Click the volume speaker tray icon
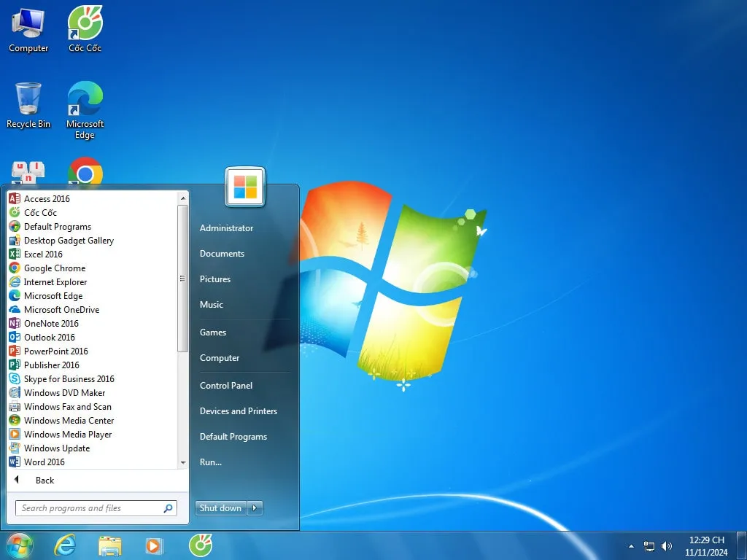This screenshot has height=560, width=747. [x=667, y=546]
